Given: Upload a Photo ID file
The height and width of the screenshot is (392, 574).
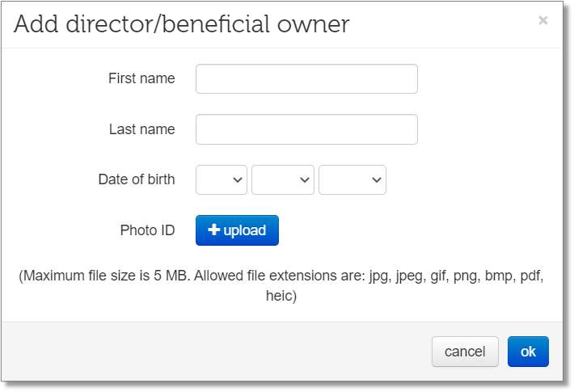Looking at the screenshot, I should 237,230.
